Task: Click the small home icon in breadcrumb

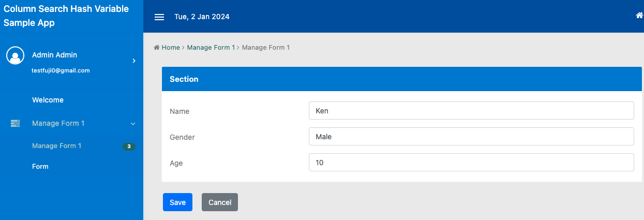Action: pos(157,48)
